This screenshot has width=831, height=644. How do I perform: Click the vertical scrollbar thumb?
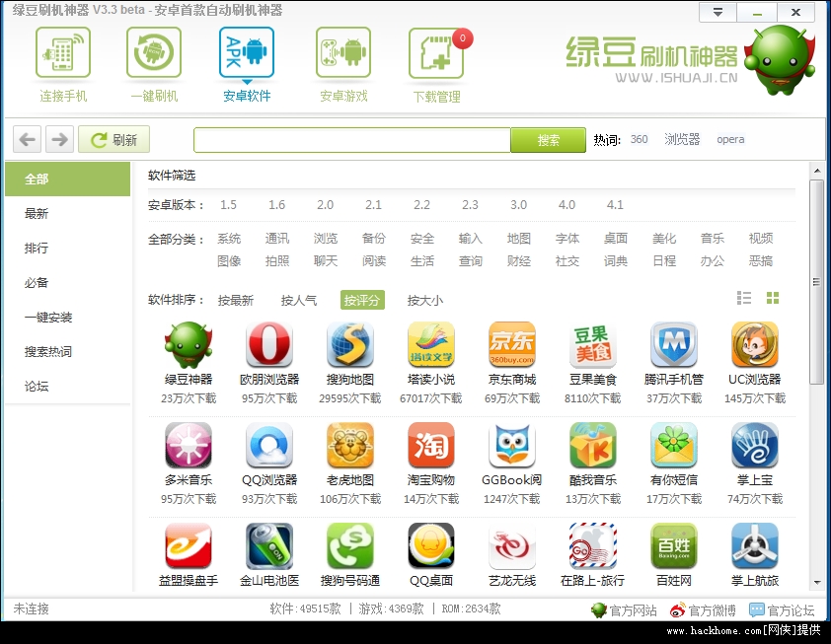[817, 282]
